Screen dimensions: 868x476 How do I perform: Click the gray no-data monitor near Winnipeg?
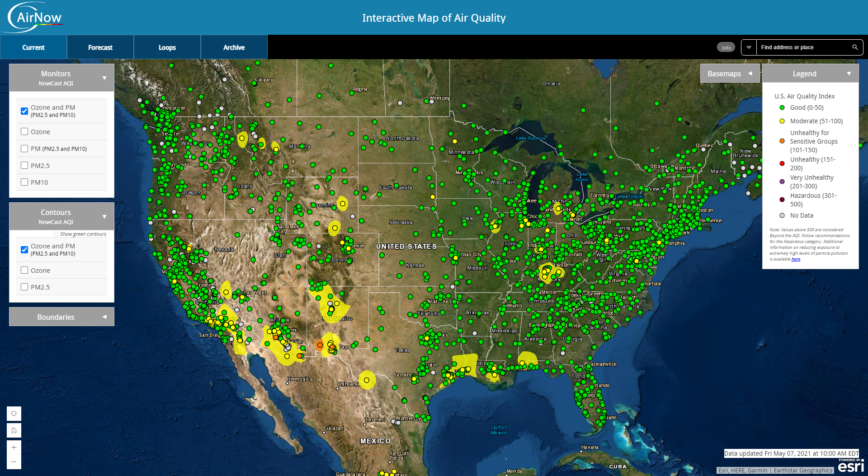tap(432, 102)
